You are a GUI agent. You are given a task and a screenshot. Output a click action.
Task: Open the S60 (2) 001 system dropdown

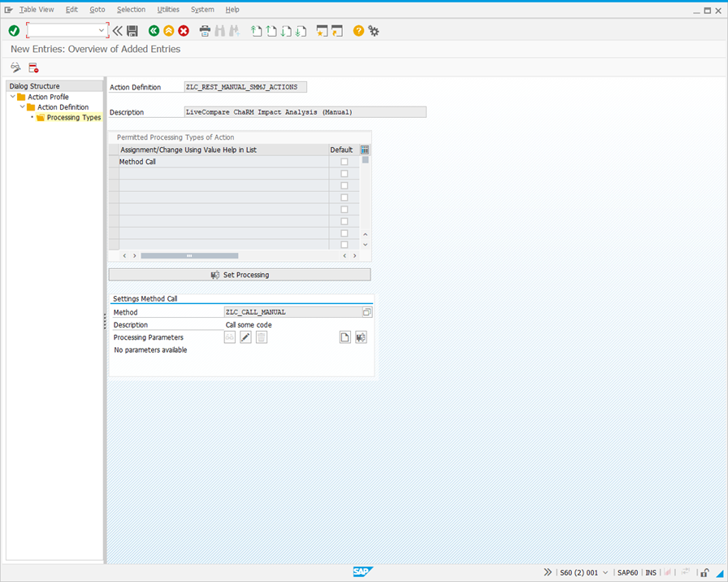click(604, 572)
